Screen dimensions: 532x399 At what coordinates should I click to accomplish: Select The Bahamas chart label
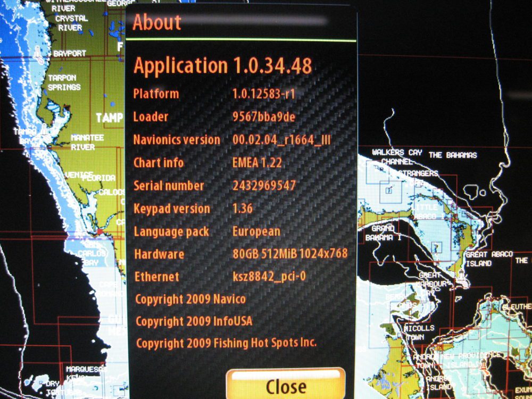click(x=453, y=155)
